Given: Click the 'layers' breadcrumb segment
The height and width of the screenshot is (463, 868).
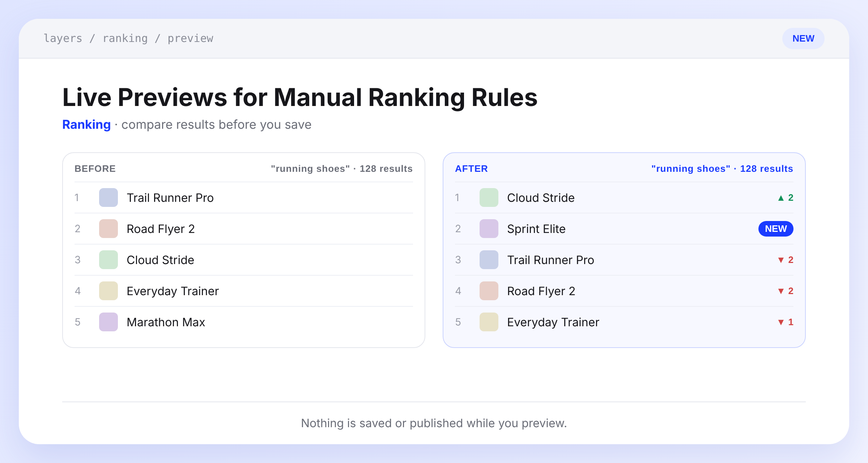Looking at the screenshot, I should pyautogui.click(x=63, y=38).
